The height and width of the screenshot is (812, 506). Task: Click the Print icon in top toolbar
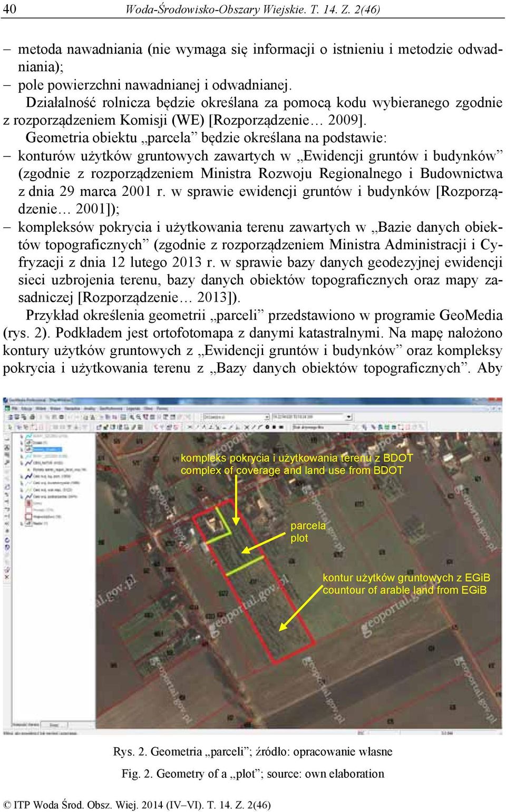(32, 417)
